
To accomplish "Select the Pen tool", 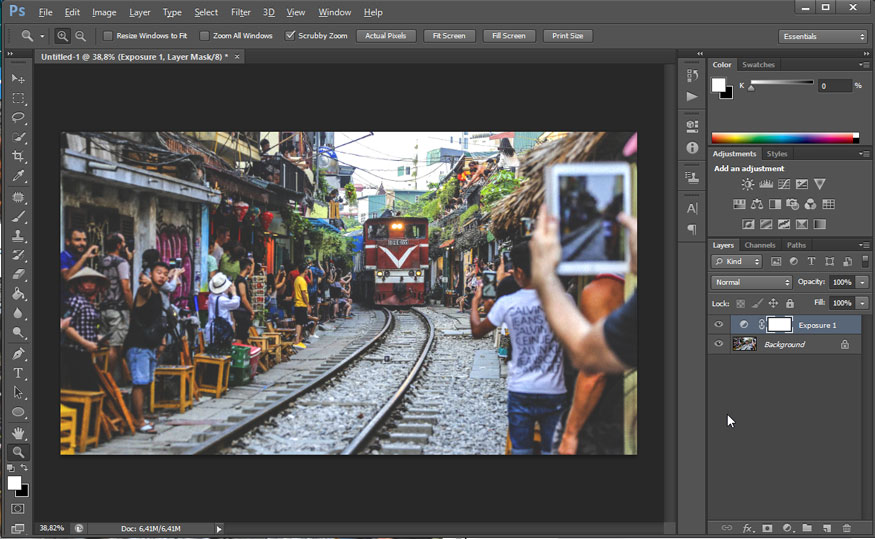I will click(18, 354).
